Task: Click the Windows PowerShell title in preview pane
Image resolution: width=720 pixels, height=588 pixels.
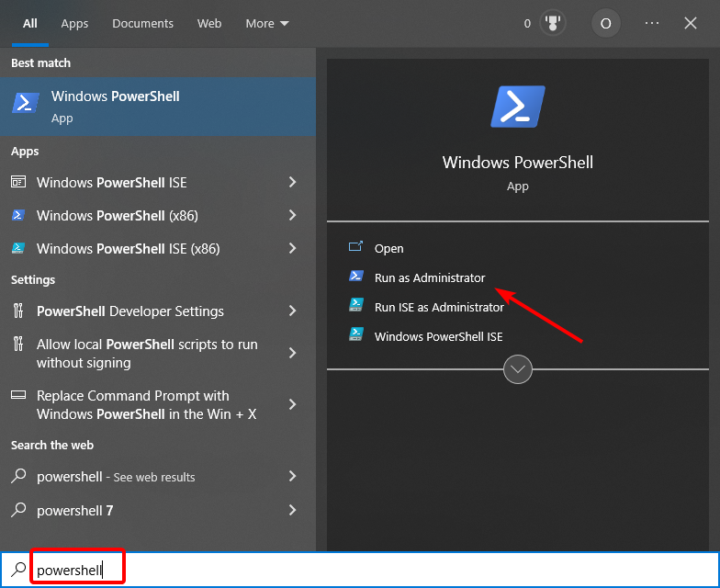Action: [518, 162]
